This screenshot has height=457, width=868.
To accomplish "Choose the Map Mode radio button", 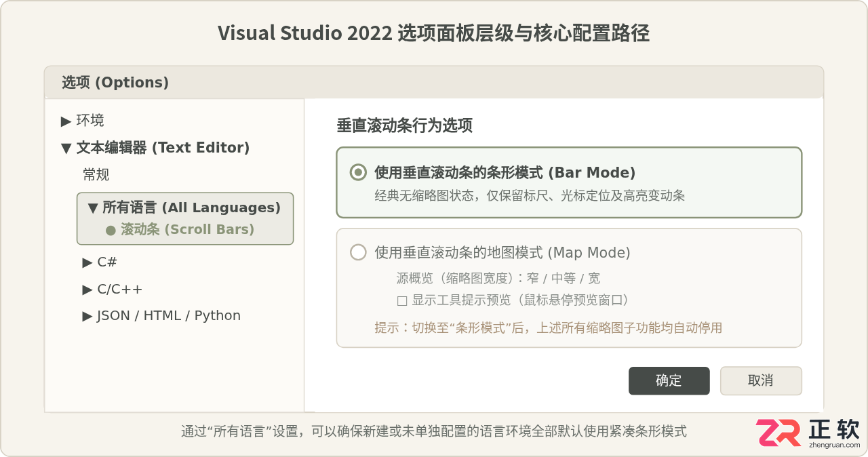I will pyautogui.click(x=358, y=253).
